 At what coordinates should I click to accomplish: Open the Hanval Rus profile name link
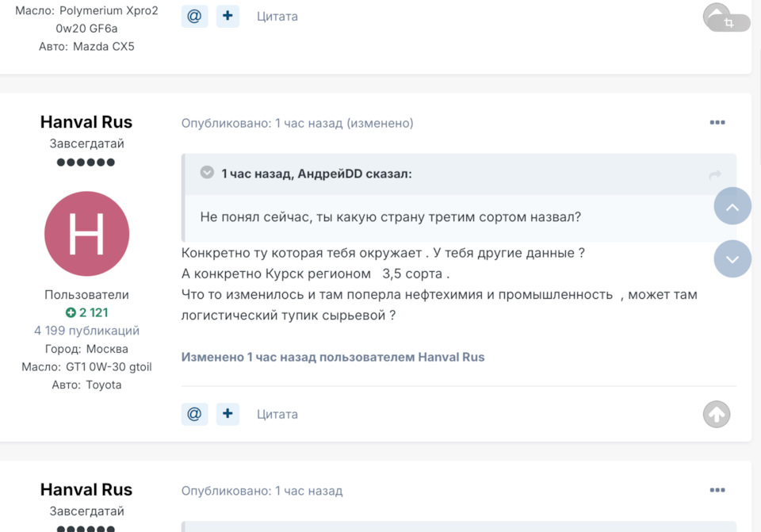86,122
